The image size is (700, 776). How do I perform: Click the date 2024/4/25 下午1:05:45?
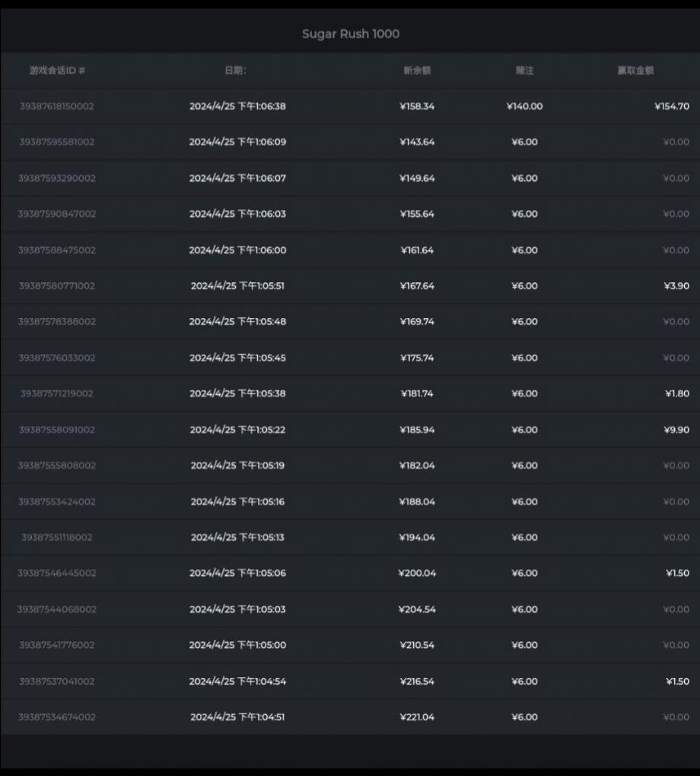(237, 358)
